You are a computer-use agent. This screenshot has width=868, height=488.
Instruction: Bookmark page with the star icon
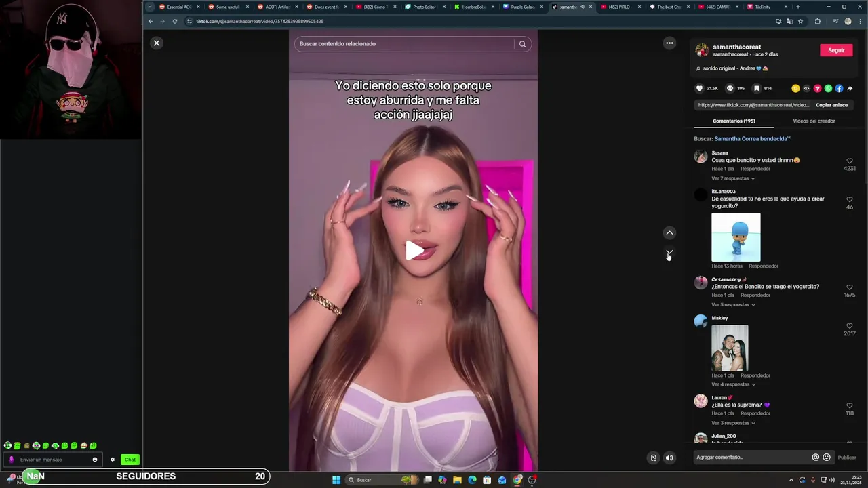800,21
